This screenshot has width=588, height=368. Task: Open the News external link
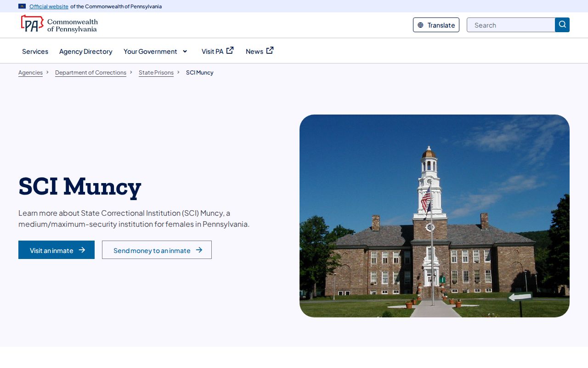click(260, 51)
